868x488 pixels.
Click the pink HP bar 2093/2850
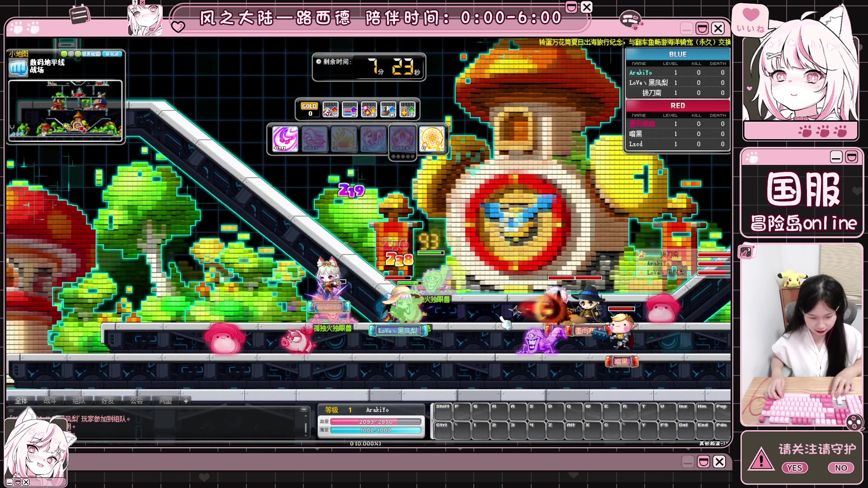tap(376, 422)
